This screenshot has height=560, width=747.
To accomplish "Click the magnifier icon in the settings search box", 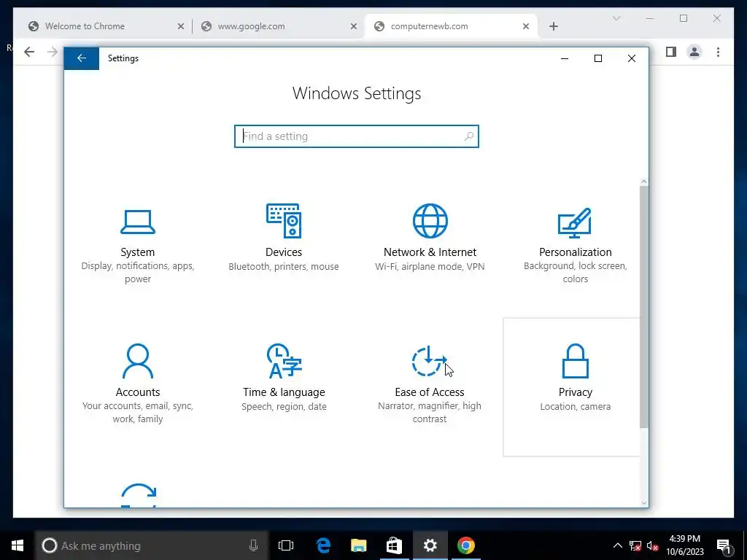I will click(469, 136).
